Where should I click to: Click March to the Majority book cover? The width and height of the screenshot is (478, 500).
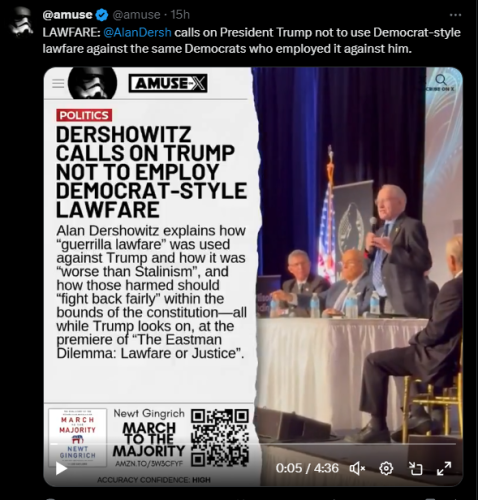[77, 437]
